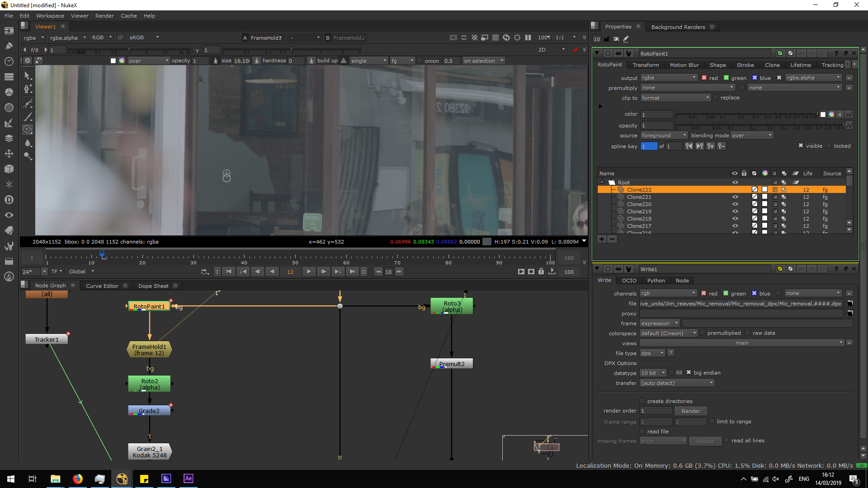Open the datatype 10 bit dropdown
868x488 pixels.
click(x=653, y=373)
